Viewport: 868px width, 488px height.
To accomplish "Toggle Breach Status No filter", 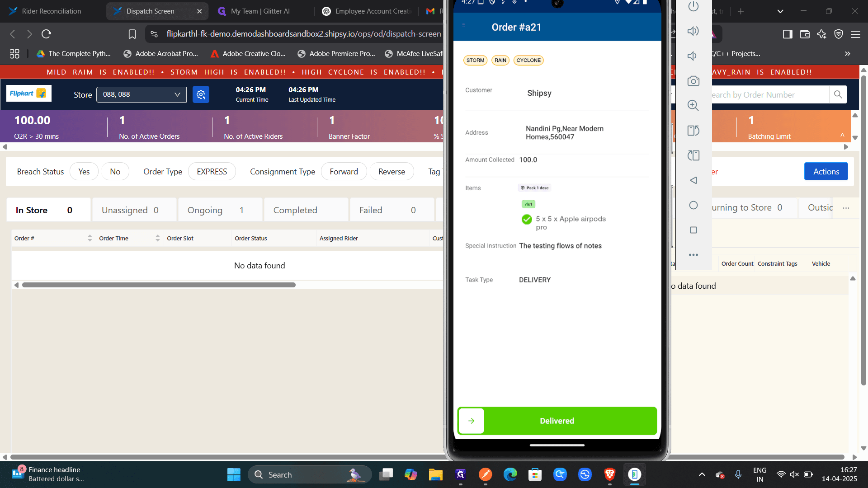I will 115,172.
